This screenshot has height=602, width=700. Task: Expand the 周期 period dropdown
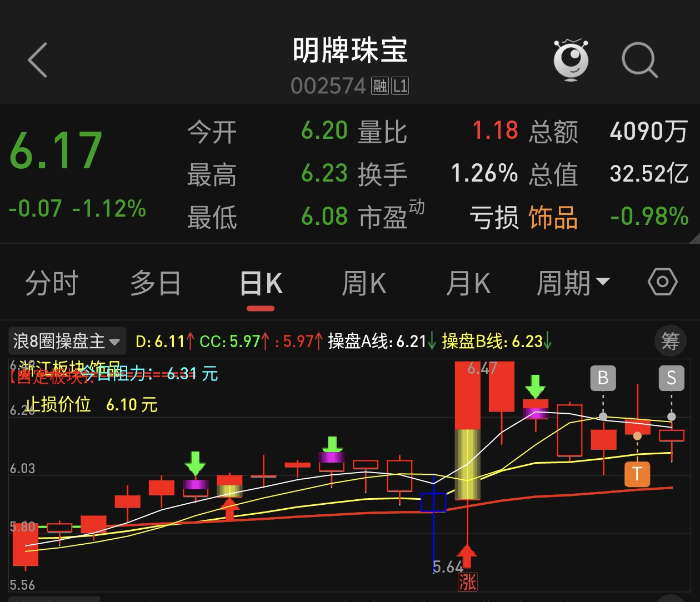tap(573, 283)
